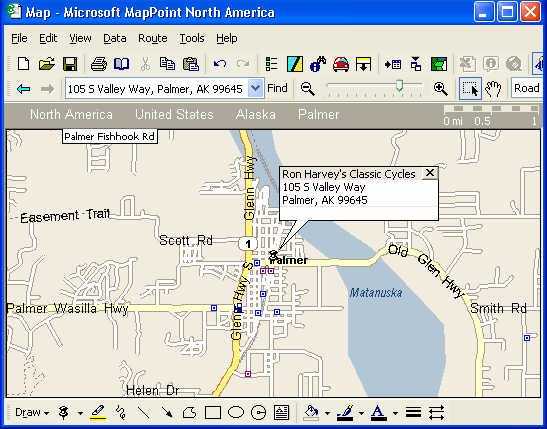Select the straight Line drawing tool
The width and height of the screenshot is (547, 429).
coord(144,413)
